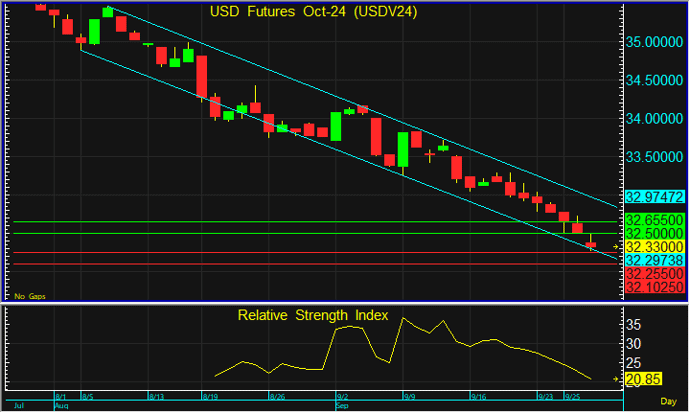
Task: Select the red 32.25500 price label
Action: click(654, 273)
